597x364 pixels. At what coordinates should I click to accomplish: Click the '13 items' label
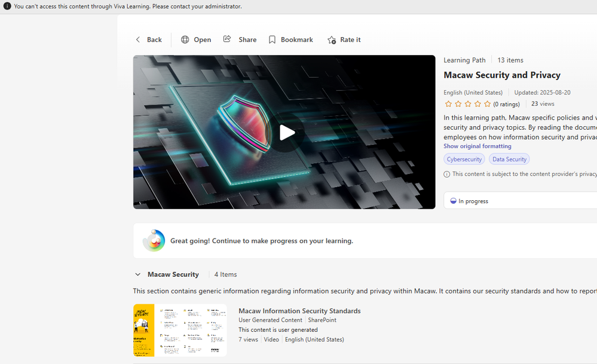[x=510, y=60]
